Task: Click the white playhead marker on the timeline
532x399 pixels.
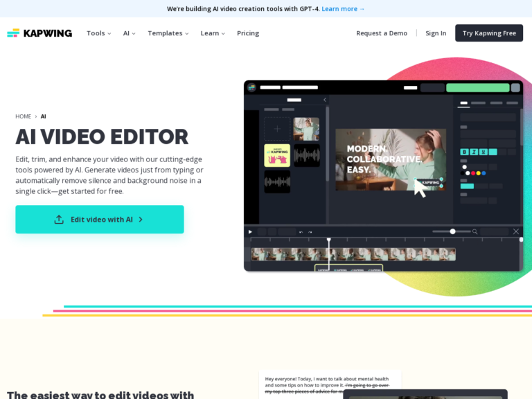Action: click(329, 240)
